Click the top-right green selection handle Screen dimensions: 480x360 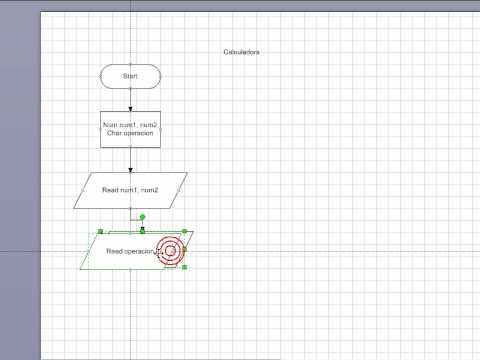coord(185,231)
